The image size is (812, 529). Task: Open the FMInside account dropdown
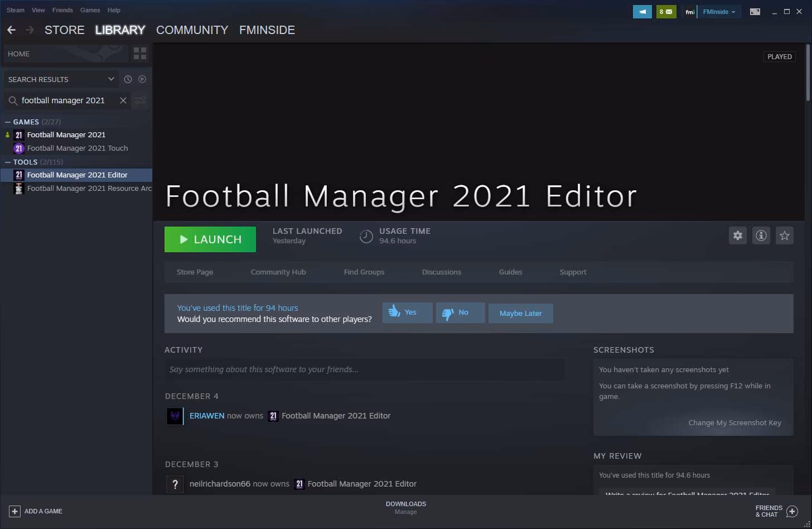[x=719, y=11]
